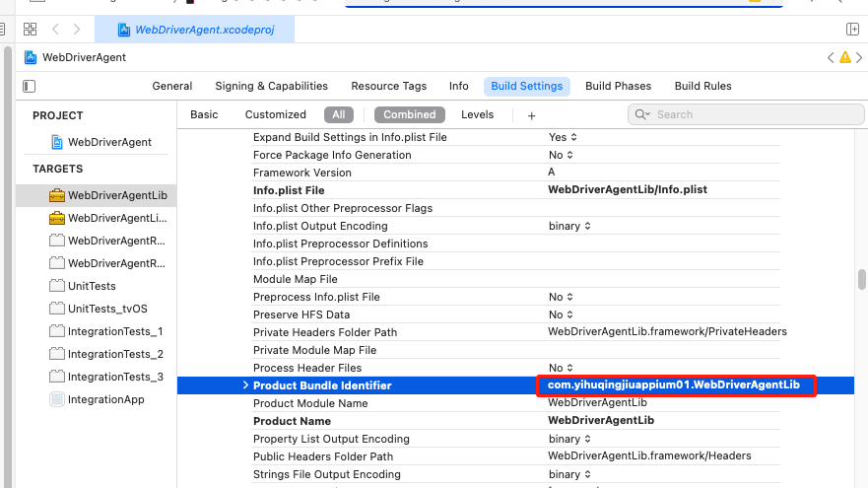868x488 pixels.
Task: Show Basic build settings
Action: pos(204,114)
